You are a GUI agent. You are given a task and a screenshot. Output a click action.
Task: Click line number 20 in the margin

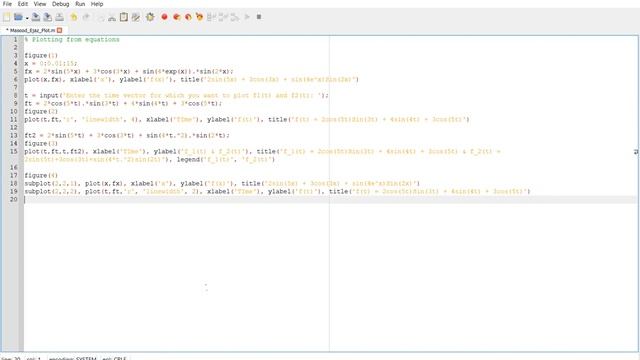[x=14, y=200]
